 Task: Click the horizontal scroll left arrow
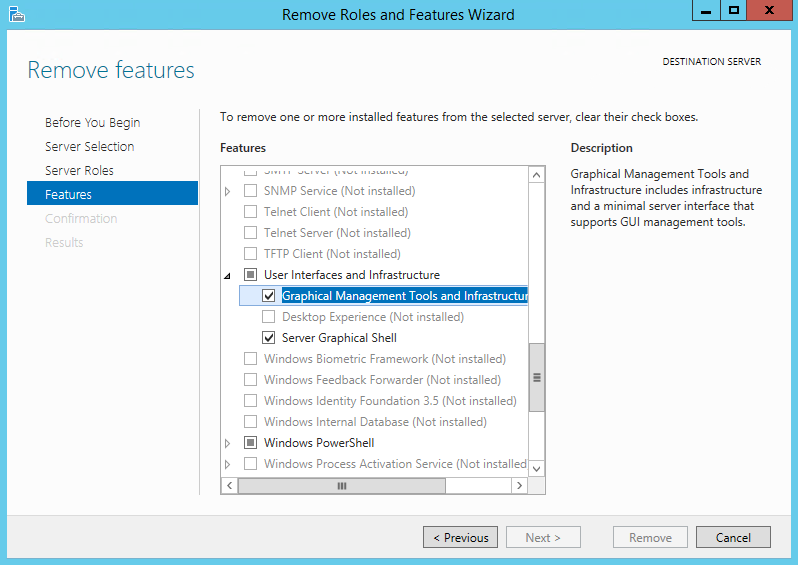coord(230,486)
